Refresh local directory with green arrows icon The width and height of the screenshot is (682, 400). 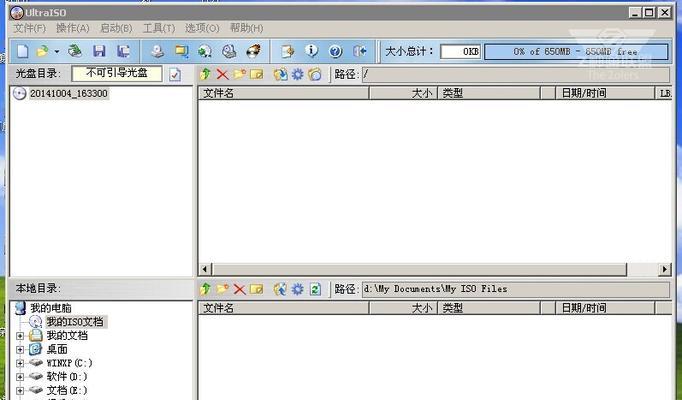(315, 289)
